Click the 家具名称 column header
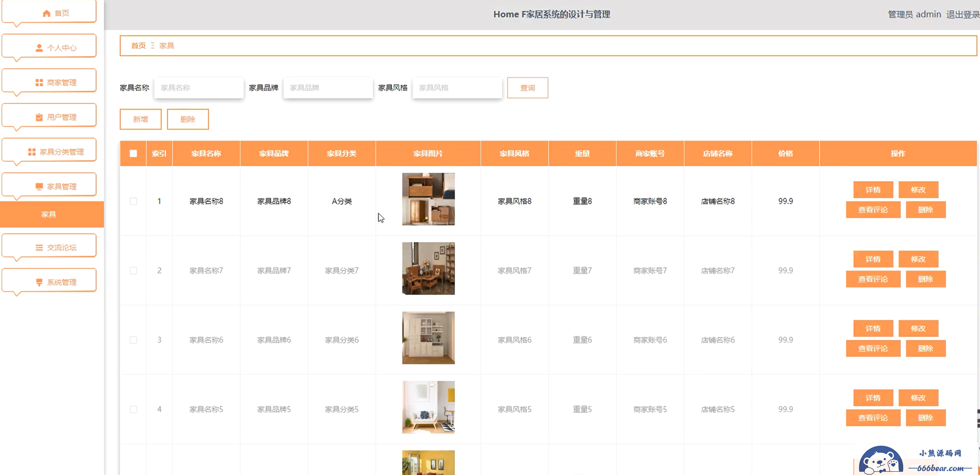The width and height of the screenshot is (980, 475). [206, 153]
